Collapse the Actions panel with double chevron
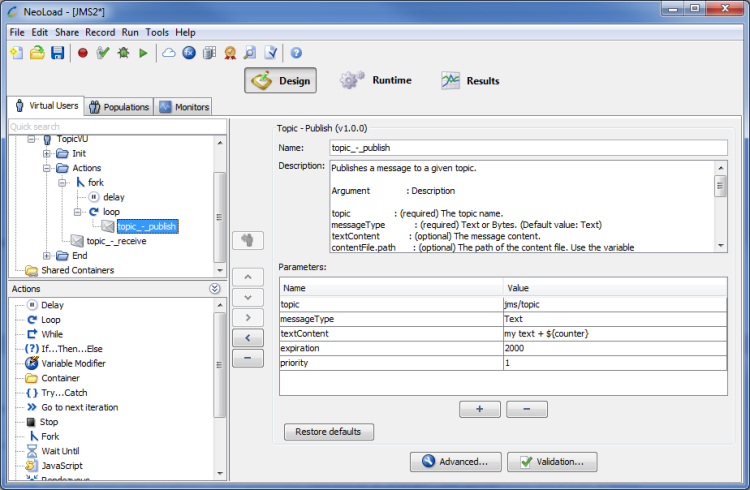This screenshot has height=490, width=750. click(215, 288)
